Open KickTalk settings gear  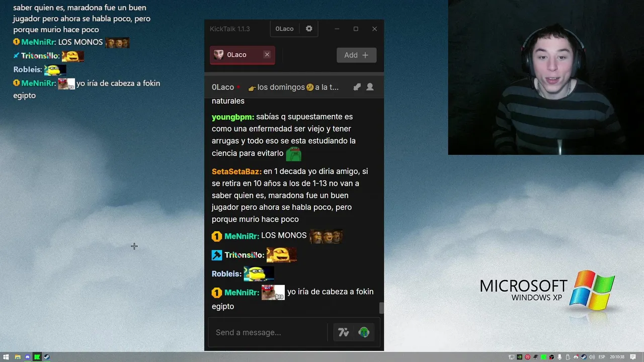coord(309,29)
